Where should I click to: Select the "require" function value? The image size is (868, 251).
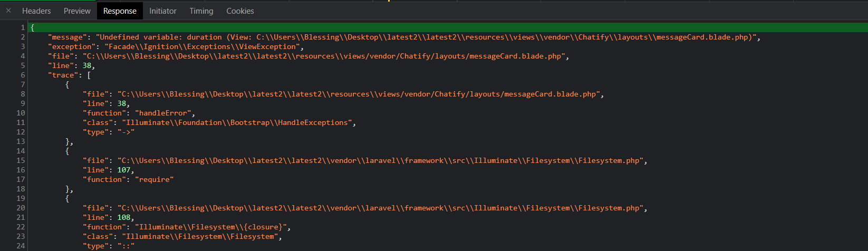point(154,179)
